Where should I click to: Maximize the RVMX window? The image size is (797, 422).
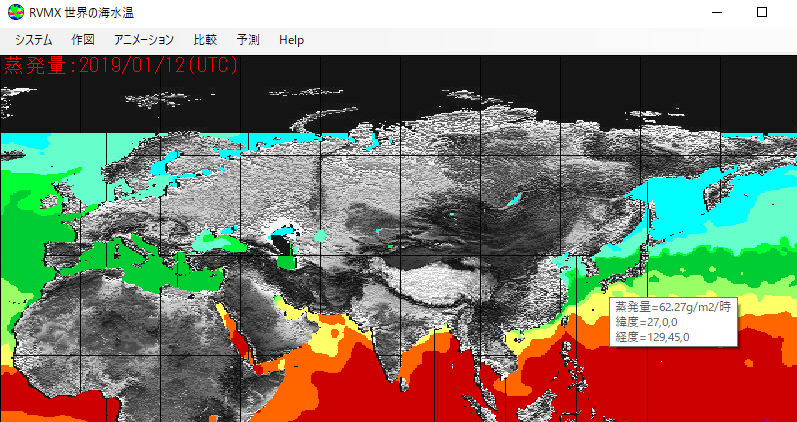click(762, 13)
